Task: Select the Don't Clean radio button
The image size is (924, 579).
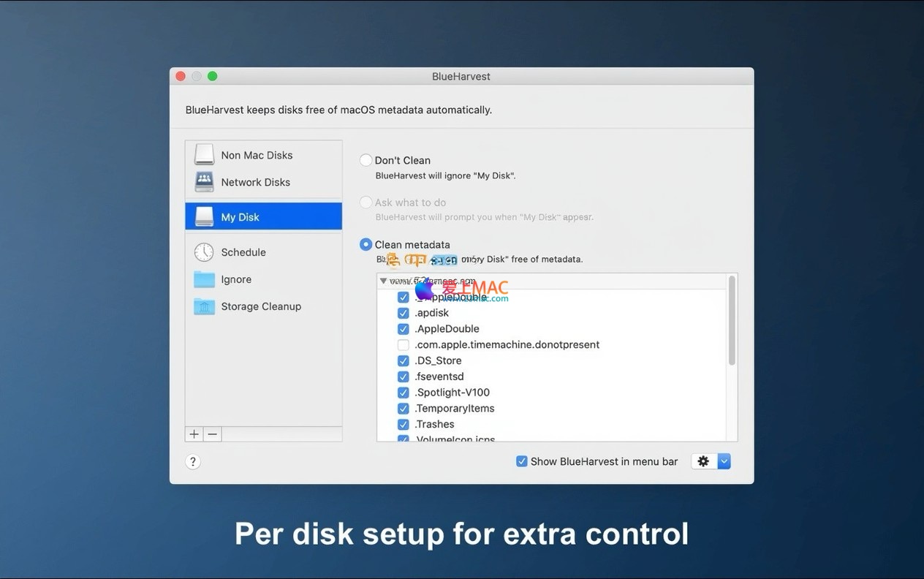Action: (366, 160)
